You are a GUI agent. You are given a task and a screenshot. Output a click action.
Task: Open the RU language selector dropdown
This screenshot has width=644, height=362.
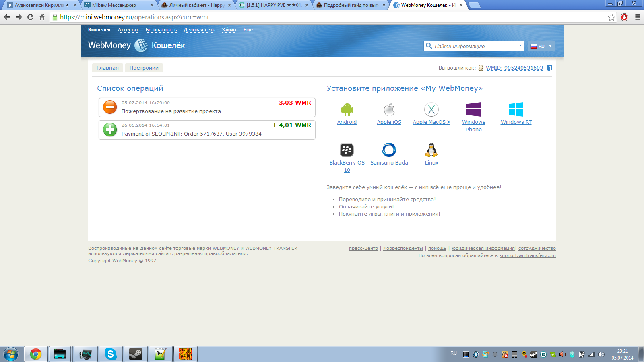pyautogui.click(x=542, y=46)
